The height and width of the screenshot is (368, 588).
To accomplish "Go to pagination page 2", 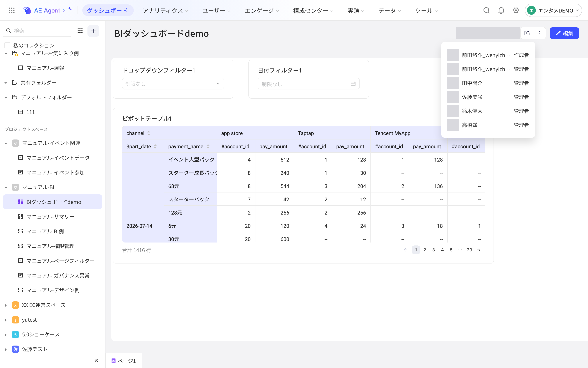I will pyautogui.click(x=425, y=250).
